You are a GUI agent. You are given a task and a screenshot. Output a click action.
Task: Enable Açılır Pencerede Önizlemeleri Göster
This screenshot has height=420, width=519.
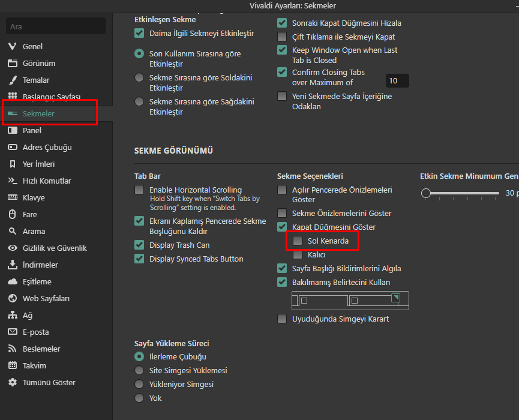[x=282, y=190]
